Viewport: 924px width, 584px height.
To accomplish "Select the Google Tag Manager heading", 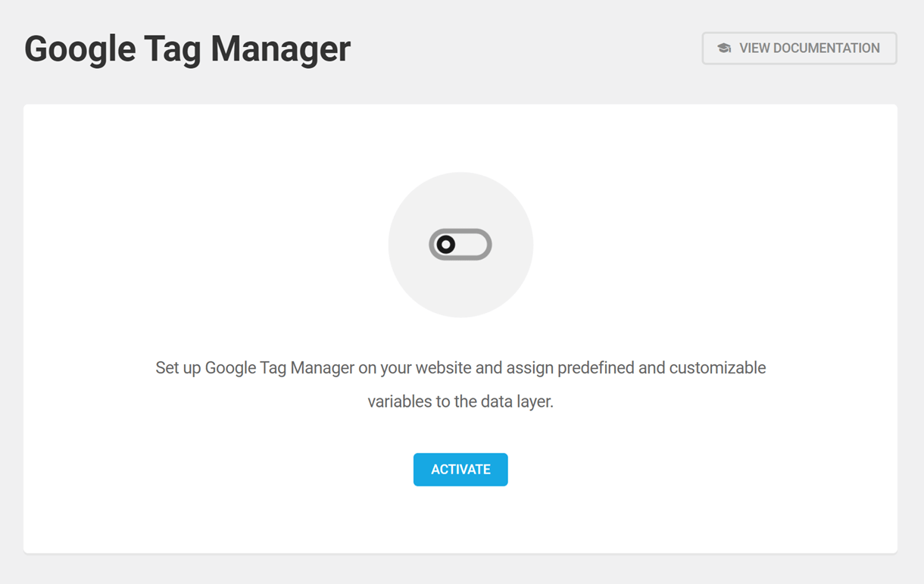I will coord(187,48).
